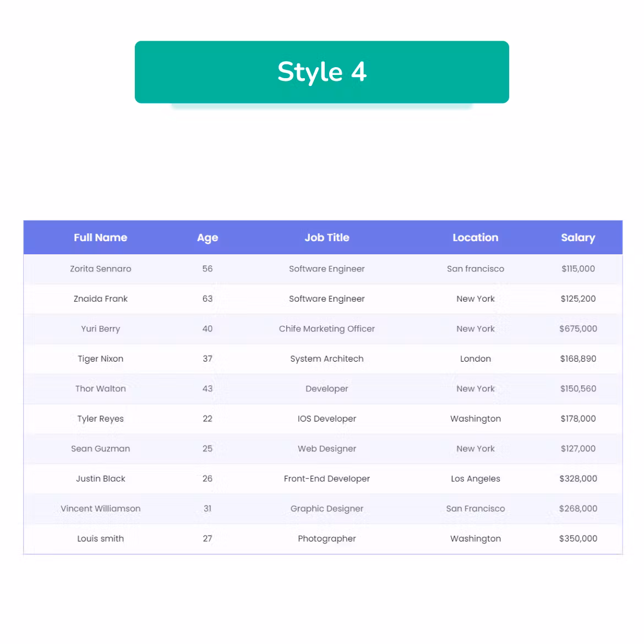
Task: Select the Job Title column header
Action: [326, 237]
